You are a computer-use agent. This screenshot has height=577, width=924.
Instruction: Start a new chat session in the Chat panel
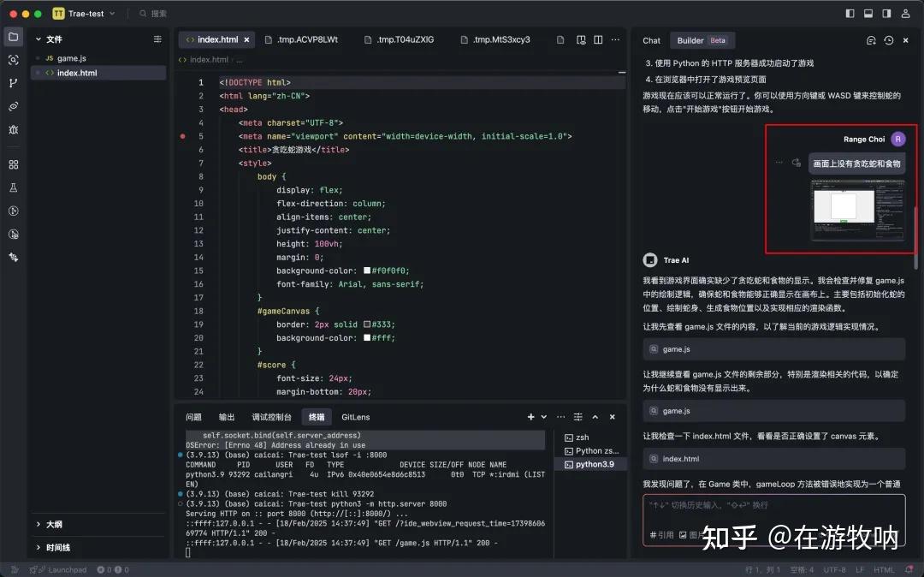[x=871, y=40]
